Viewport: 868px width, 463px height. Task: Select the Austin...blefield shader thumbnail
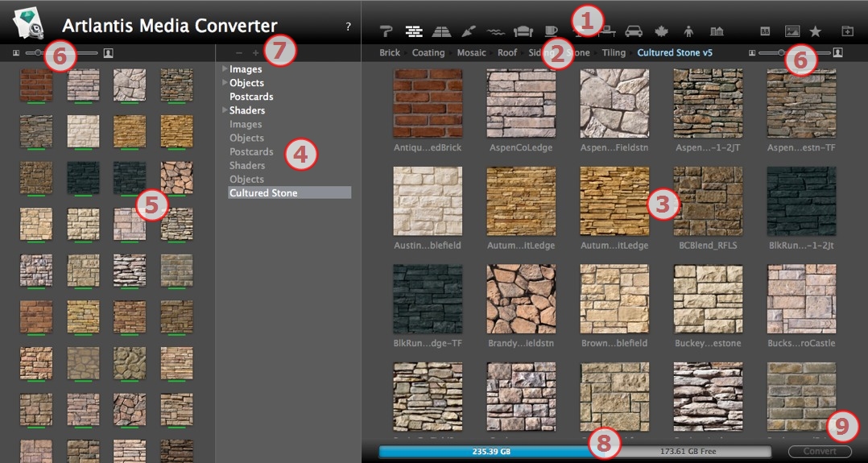click(x=428, y=201)
